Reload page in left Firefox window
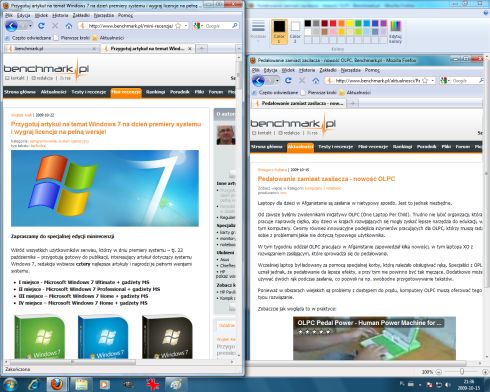This screenshot has width=490, height=392. (x=41, y=26)
